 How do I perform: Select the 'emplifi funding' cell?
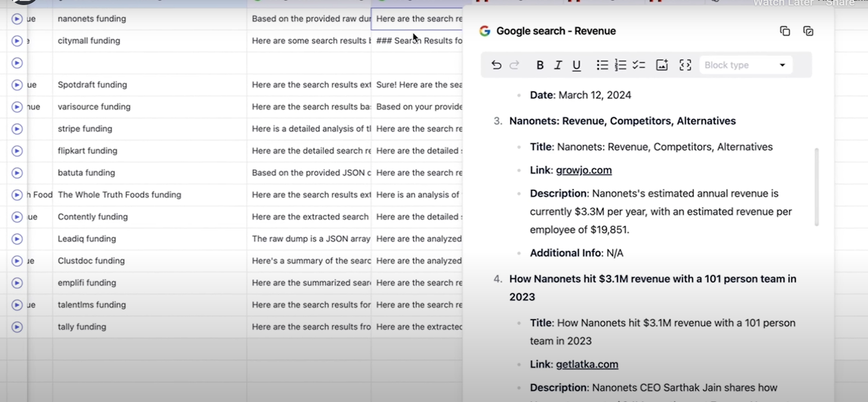click(150, 283)
